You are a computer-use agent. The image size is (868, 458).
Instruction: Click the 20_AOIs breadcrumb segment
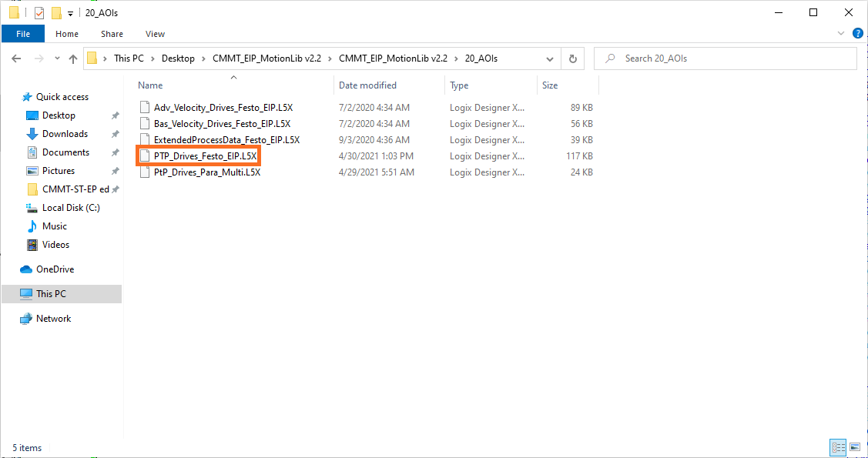[x=481, y=58]
